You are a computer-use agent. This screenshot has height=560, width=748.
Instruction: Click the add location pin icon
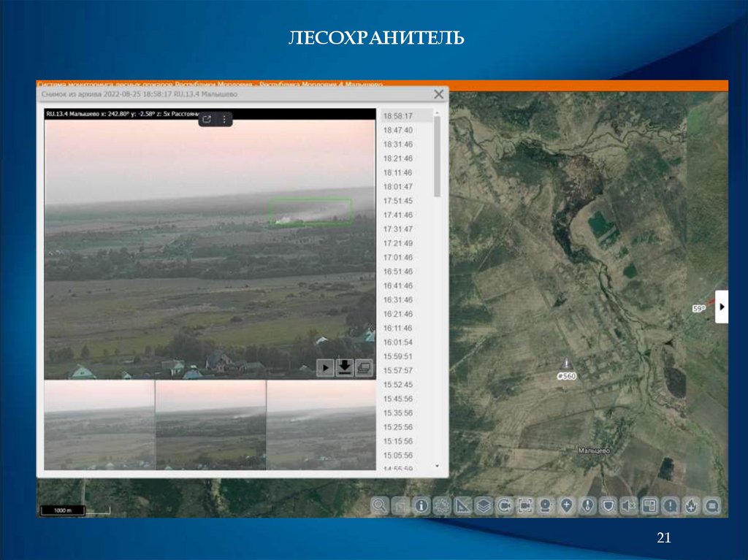pos(567,505)
